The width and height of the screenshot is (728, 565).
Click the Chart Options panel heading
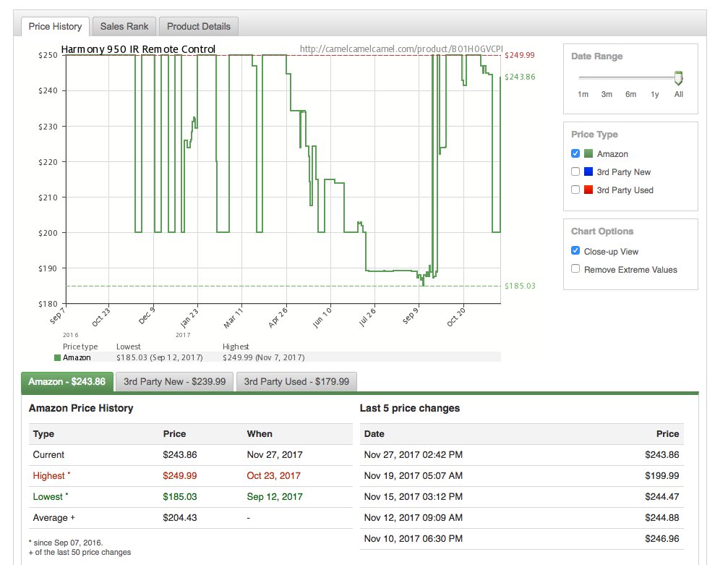(601, 231)
